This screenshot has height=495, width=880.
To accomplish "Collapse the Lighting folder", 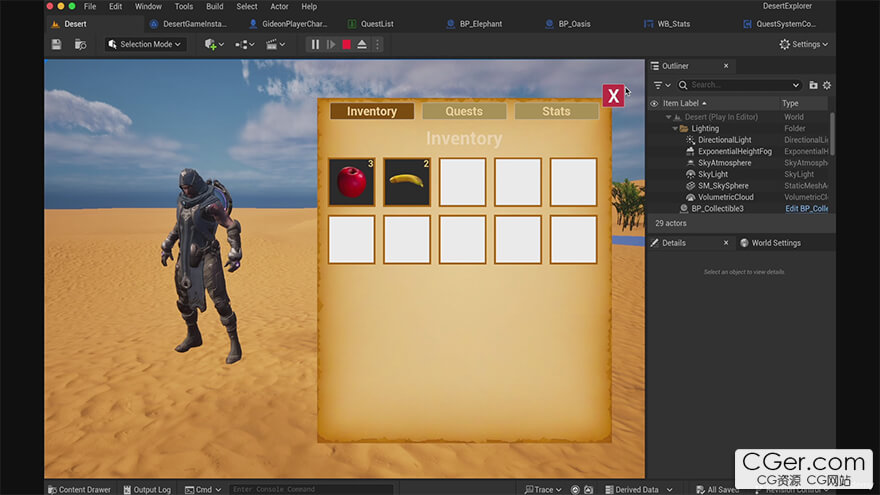I will coord(675,129).
